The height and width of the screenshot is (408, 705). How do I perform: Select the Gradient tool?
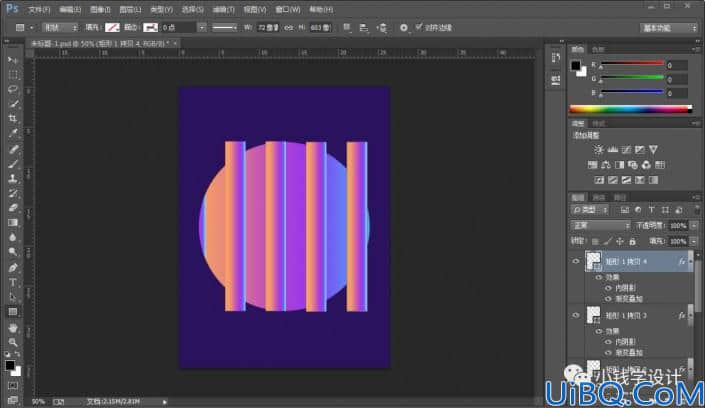point(13,223)
